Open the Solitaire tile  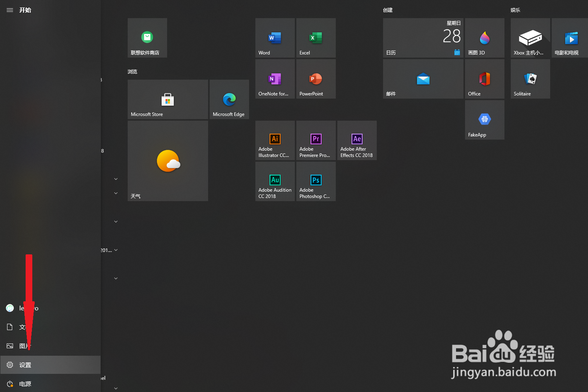tap(530, 79)
